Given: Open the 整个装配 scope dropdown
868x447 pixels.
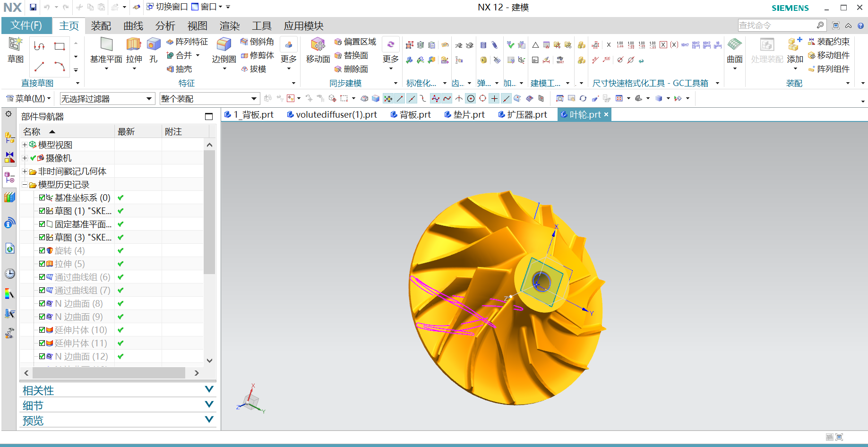Looking at the screenshot, I should coord(209,98).
